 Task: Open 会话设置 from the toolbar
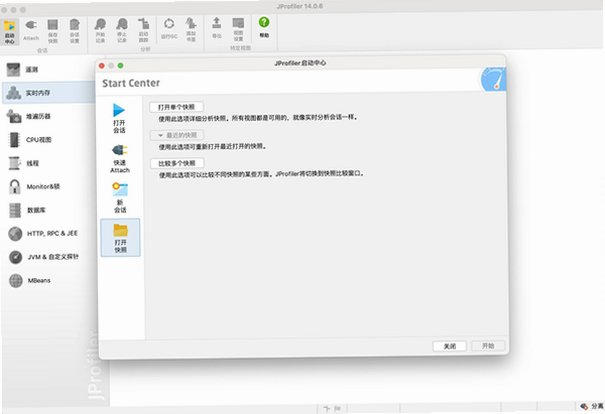[74, 31]
